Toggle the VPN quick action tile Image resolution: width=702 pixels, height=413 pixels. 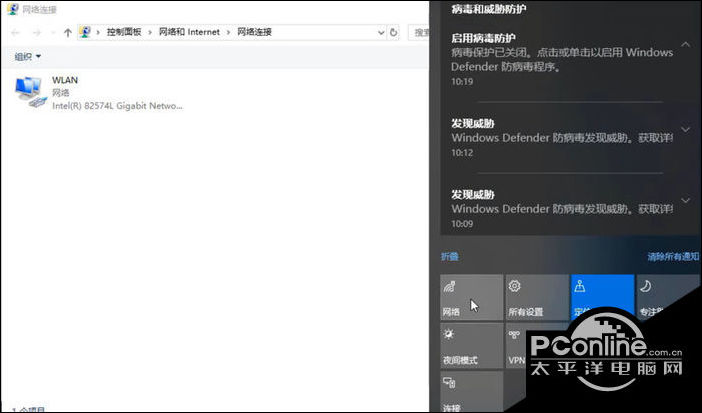pyautogui.click(x=516, y=345)
